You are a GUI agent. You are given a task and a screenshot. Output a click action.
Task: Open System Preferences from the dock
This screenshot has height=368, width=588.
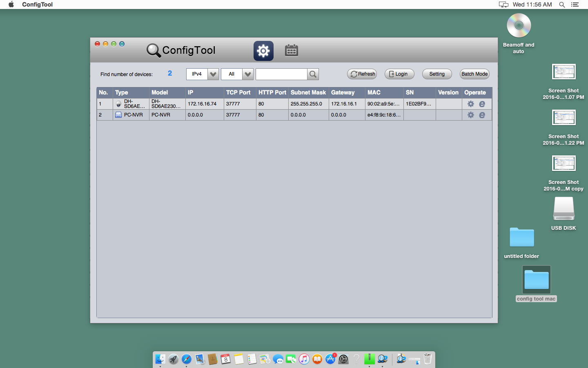(x=343, y=359)
